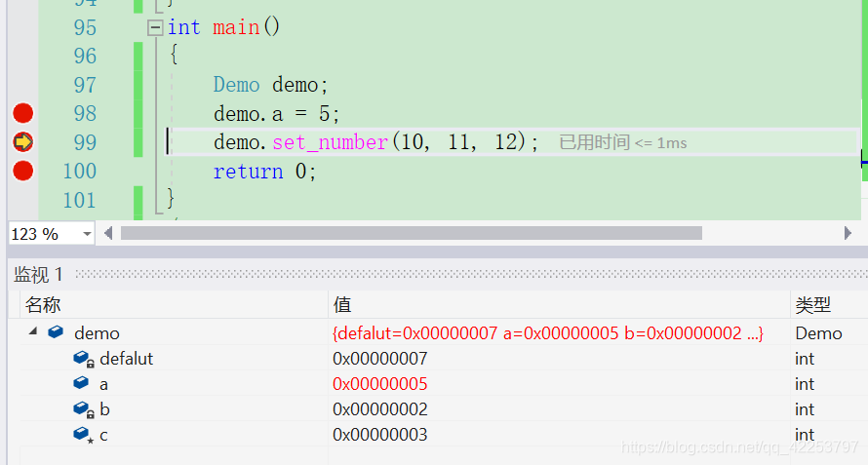The image size is (868, 465).
Task: Toggle the breakpoint on line 100
Action: [22, 171]
